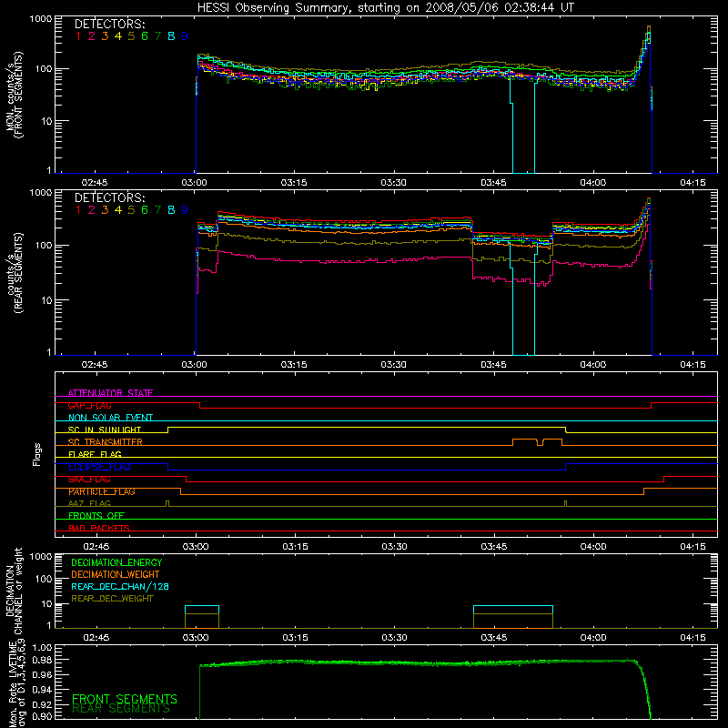The height and width of the screenshot is (728, 728).
Task: Click DETECTORS: label in rear segments plot
Action: [109, 197]
